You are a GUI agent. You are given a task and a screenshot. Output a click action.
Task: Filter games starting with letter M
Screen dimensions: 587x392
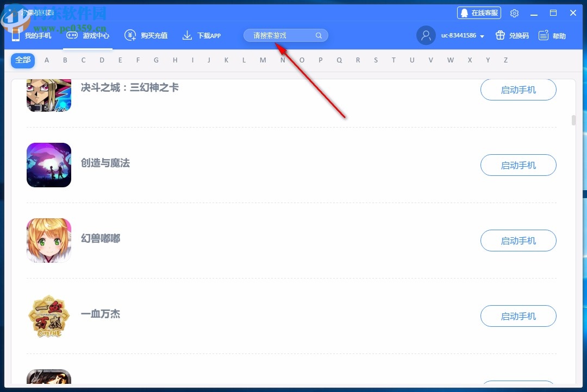coord(263,60)
